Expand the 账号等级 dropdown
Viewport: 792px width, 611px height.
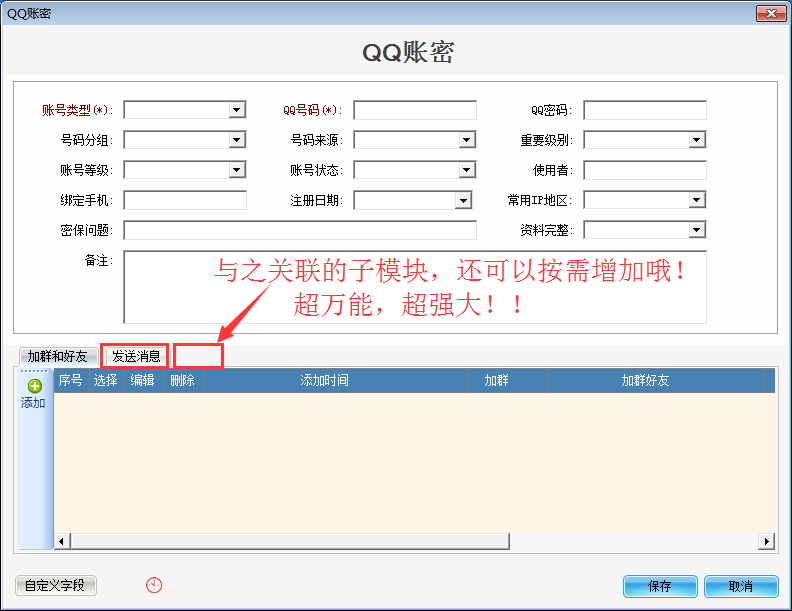click(x=236, y=170)
